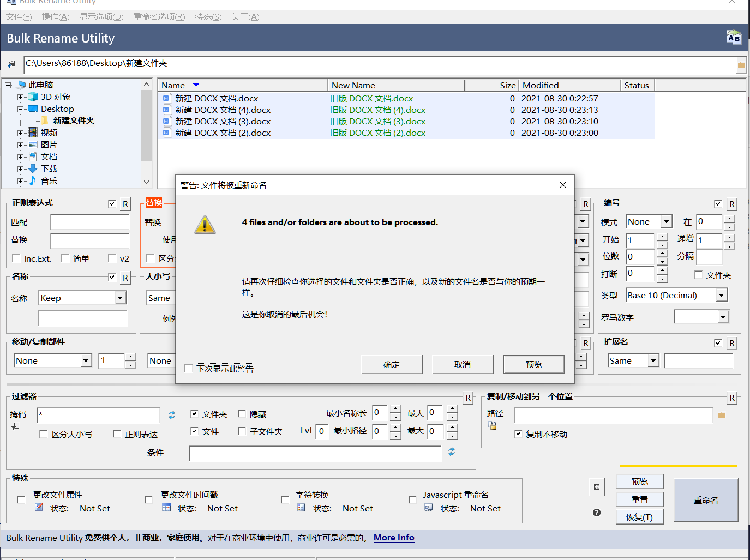The height and width of the screenshot is (560, 750).
Task: Click docx icon of 新建 DOCX 文档 (4).docx
Action: click(x=167, y=110)
